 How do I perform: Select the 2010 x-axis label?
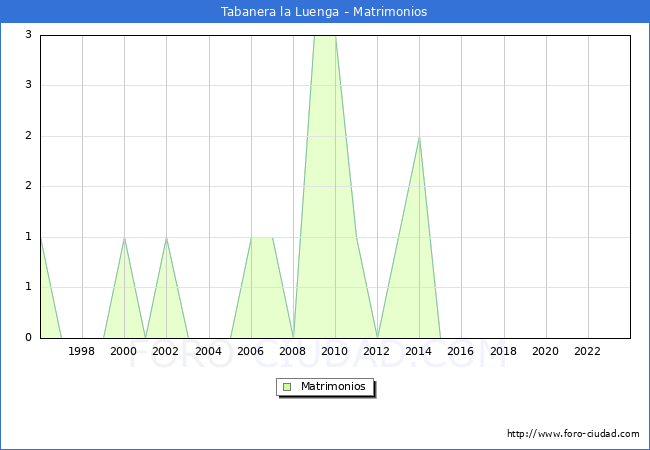tap(335, 351)
